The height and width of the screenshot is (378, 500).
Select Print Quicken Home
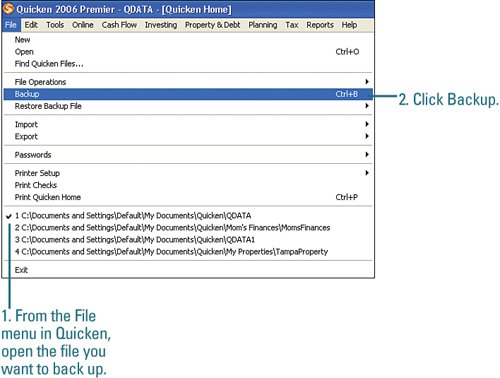pos(188,197)
